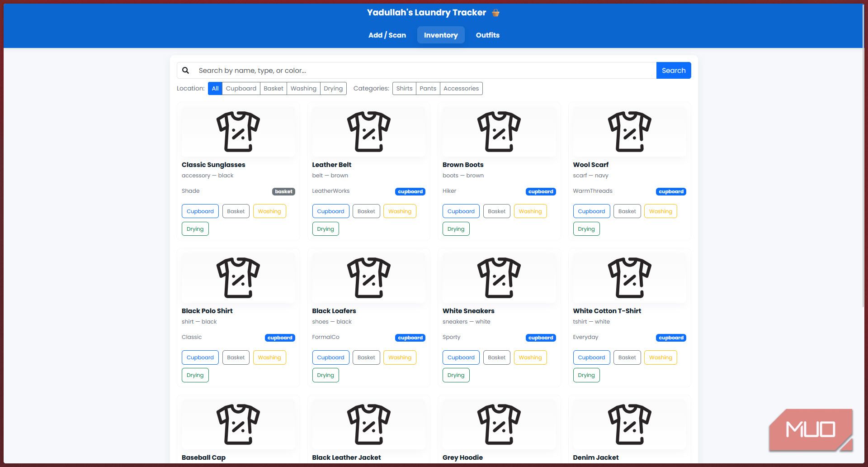Select the Denim Jacket item image

point(629,424)
